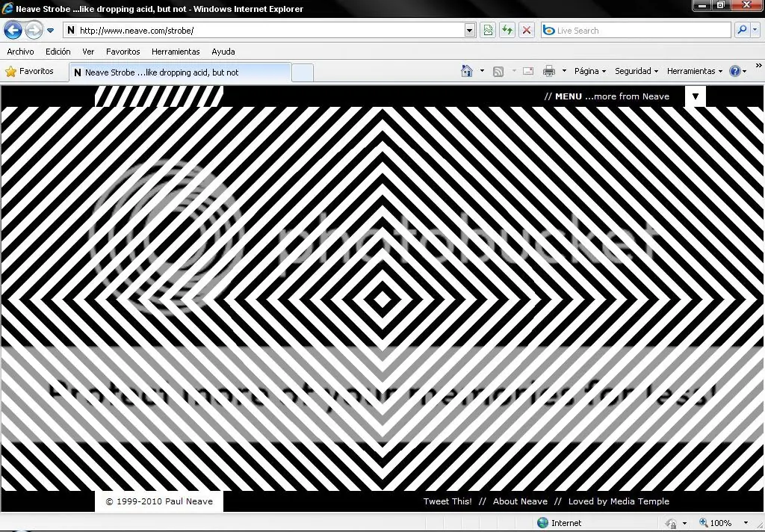The height and width of the screenshot is (532, 765).
Task: Open the Herramientas command bar dropdown
Action: pos(694,71)
